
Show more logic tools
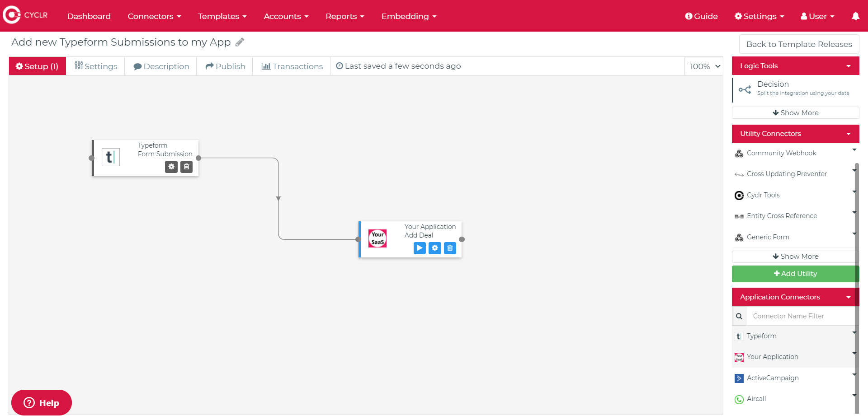796,113
